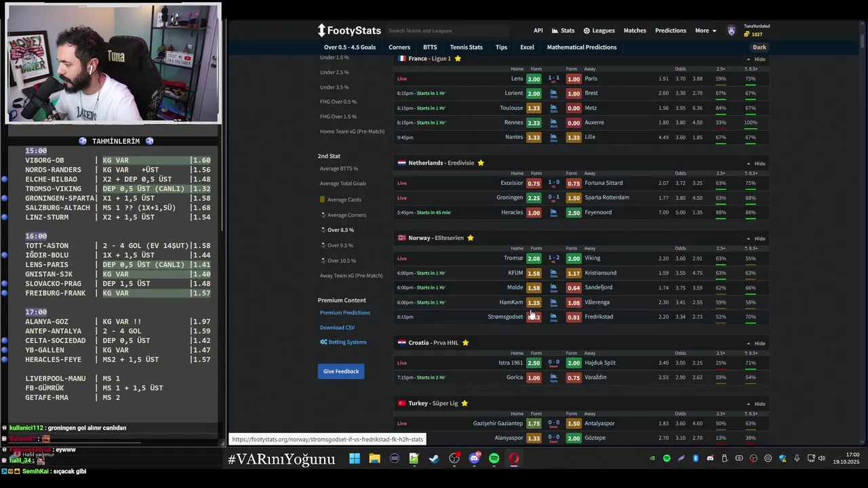
Task: Open File Explorer from taskbar
Action: point(374,459)
